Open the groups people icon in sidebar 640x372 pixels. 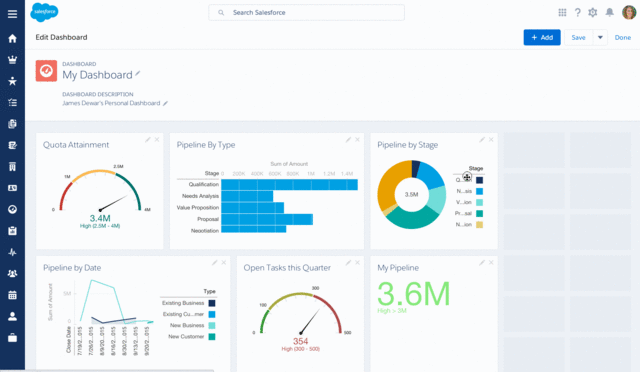pyautogui.click(x=12, y=274)
